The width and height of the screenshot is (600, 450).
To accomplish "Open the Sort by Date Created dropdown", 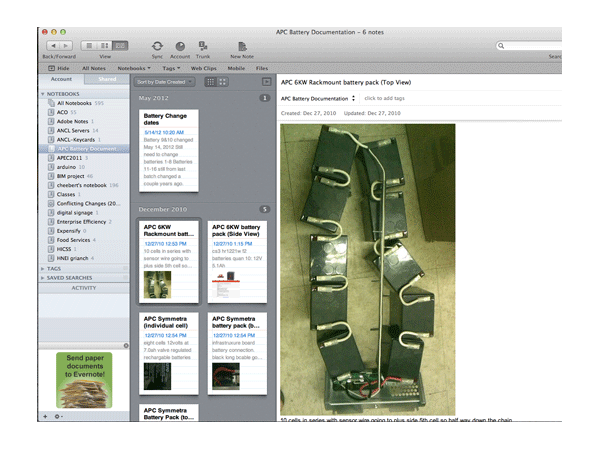I will tap(164, 82).
